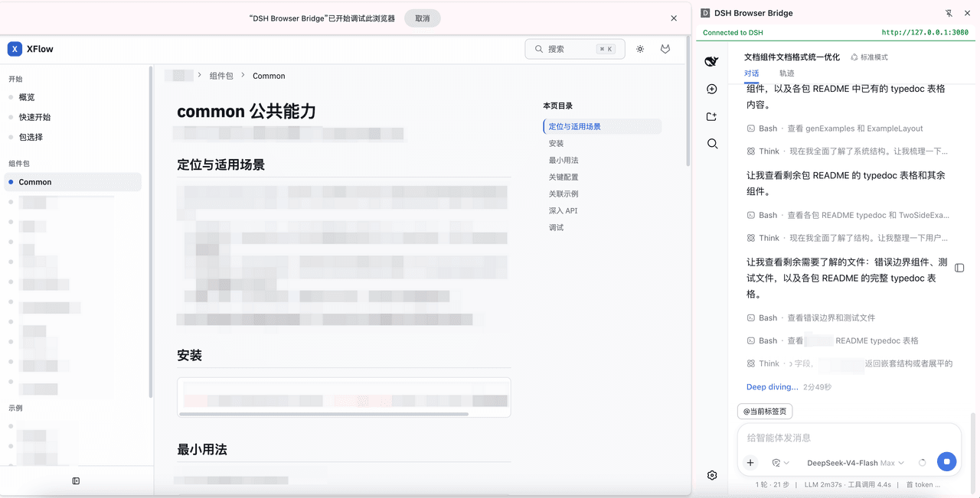
Task: Click the 搜索 search box in XFlow header
Action: pyautogui.click(x=575, y=49)
